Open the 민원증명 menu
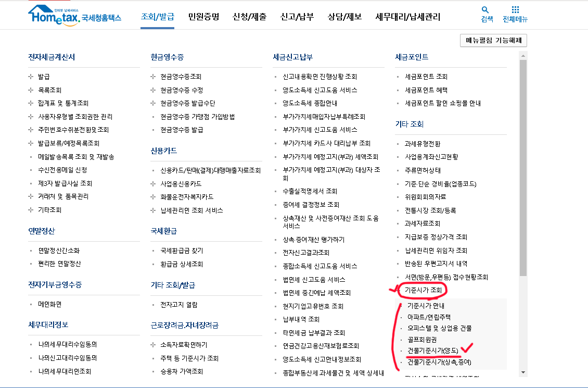 pyautogui.click(x=203, y=17)
